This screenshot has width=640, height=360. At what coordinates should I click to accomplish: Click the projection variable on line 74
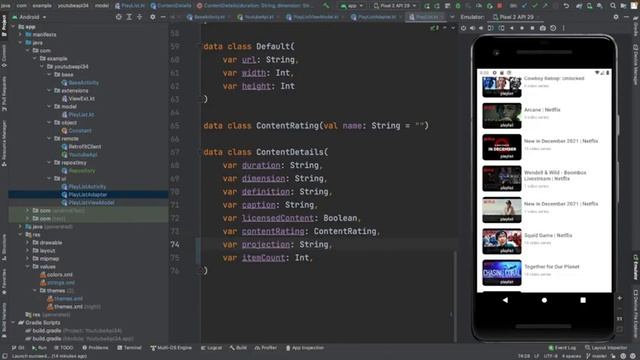(x=266, y=244)
